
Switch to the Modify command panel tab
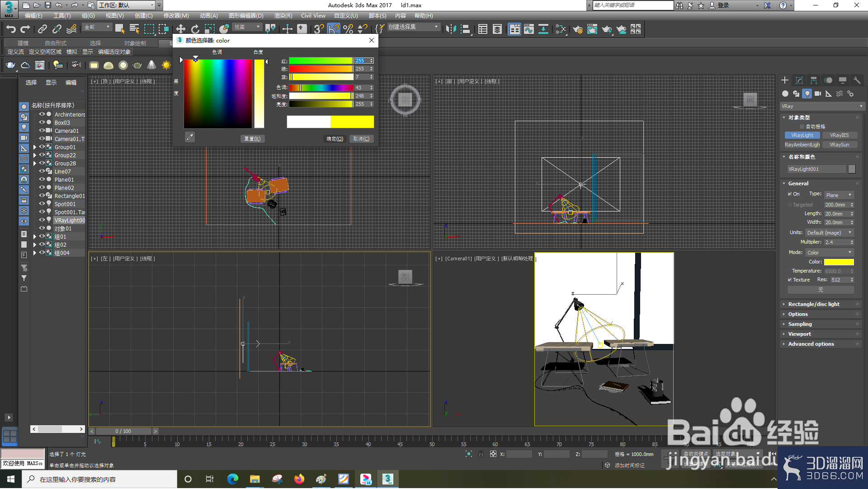point(799,80)
